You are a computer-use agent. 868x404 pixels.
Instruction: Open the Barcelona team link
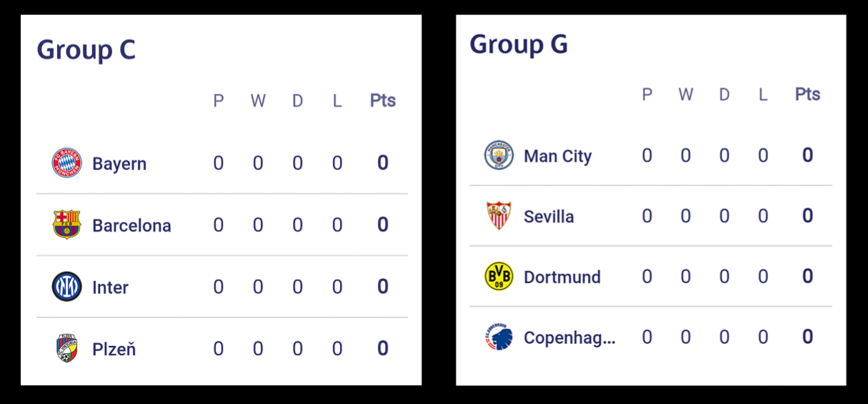(x=131, y=225)
